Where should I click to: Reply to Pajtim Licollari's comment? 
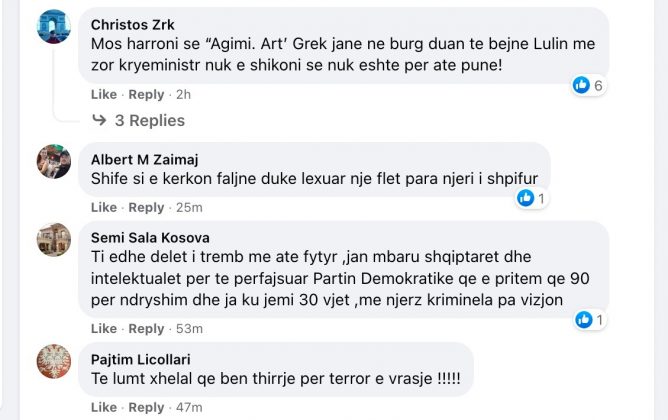[146, 407]
